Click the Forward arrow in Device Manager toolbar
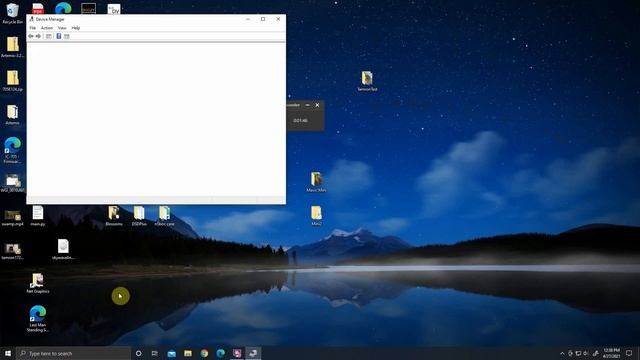The image size is (640, 360). click(x=38, y=36)
